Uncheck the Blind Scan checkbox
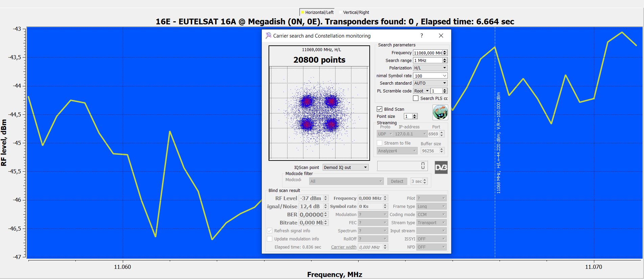 pos(379,109)
